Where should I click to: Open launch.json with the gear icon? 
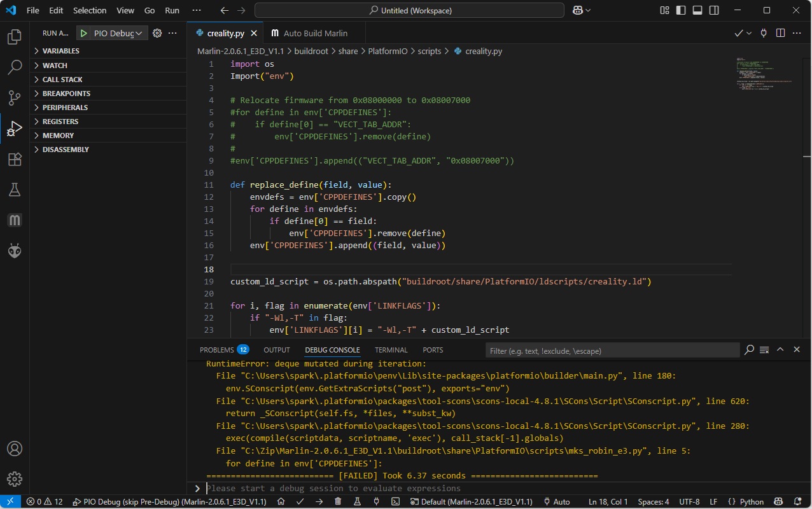point(157,33)
